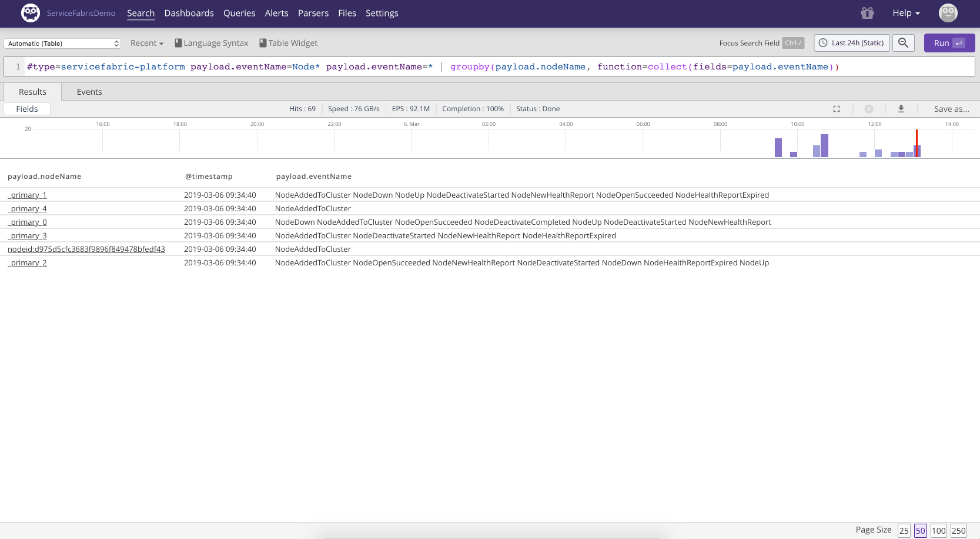Image resolution: width=980 pixels, height=539 pixels.
Task: Open the gift box what's new icon
Action: pyautogui.click(x=867, y=13)
